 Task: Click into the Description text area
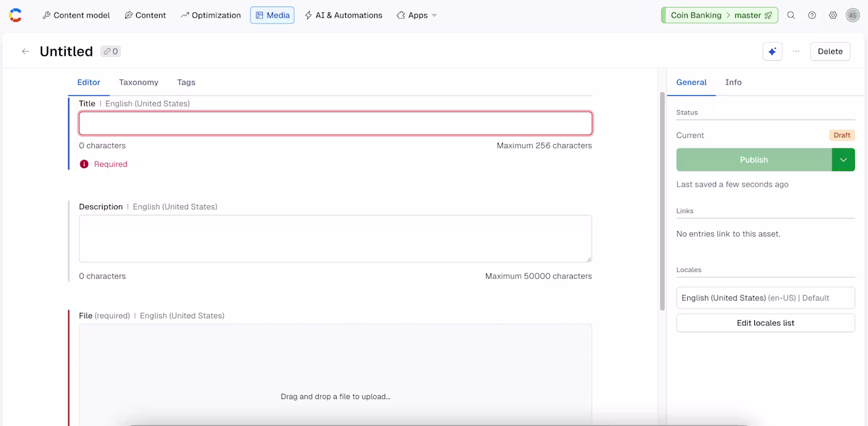(x=335, y=239)
